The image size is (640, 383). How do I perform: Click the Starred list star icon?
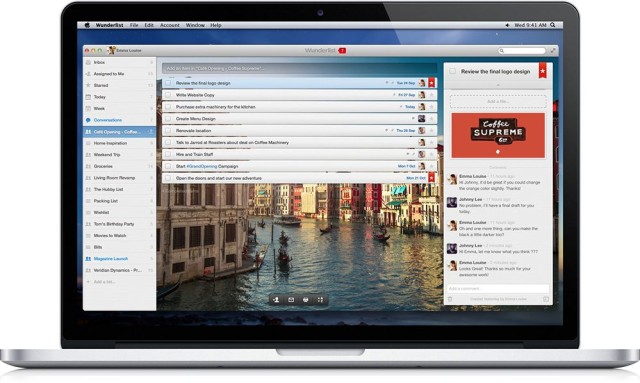point(88,85)
